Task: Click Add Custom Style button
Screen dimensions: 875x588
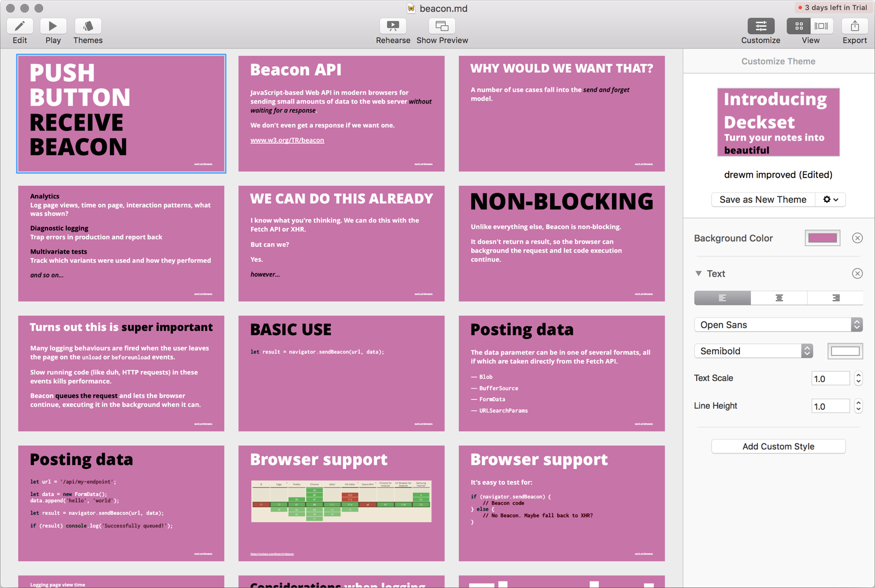Action: click(x=778, y=446)
